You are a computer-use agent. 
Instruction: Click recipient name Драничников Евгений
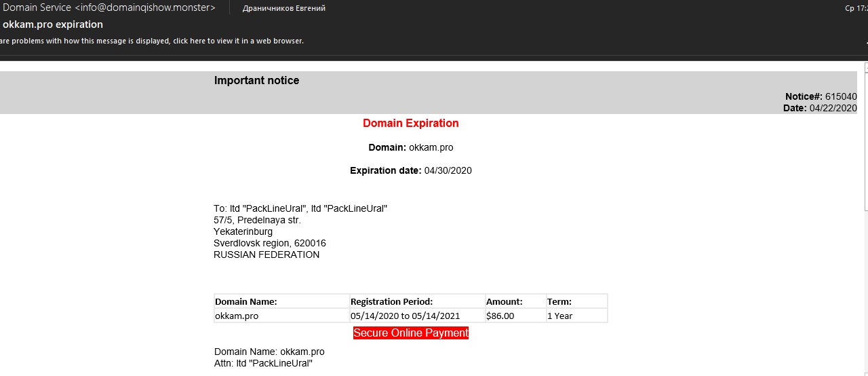(x=284, y=8)
